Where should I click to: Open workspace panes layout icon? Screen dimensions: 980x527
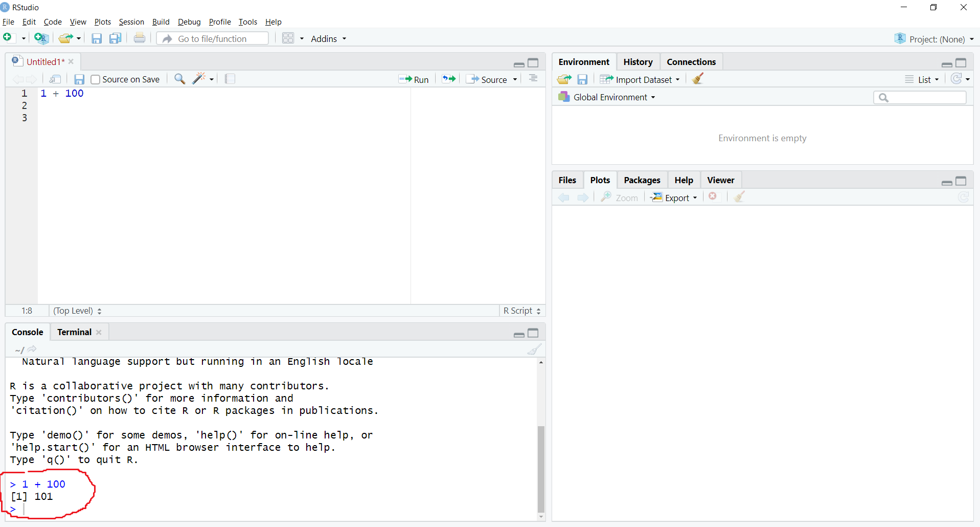click(288, 38)
